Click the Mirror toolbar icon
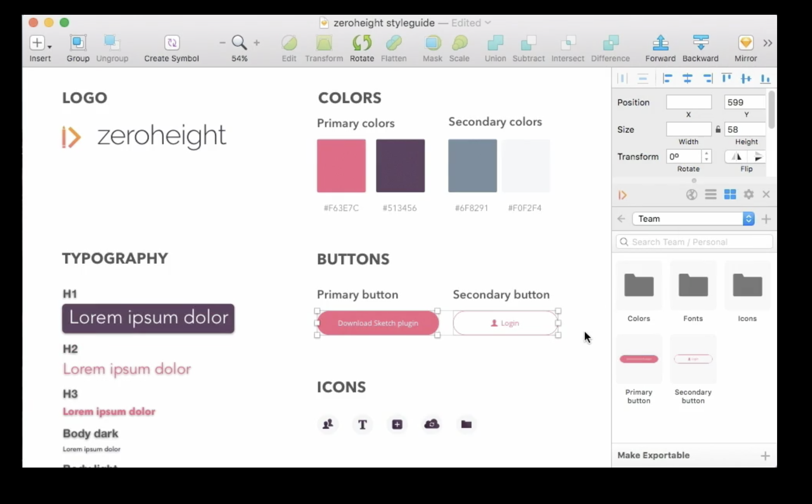 point(746,43)
